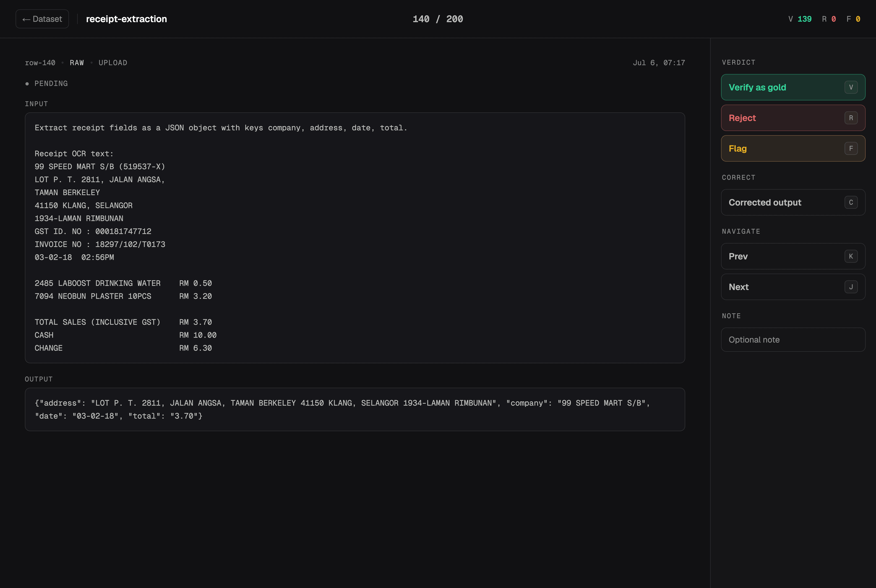
Task: Click the INPUT section label
Action: 36,104
